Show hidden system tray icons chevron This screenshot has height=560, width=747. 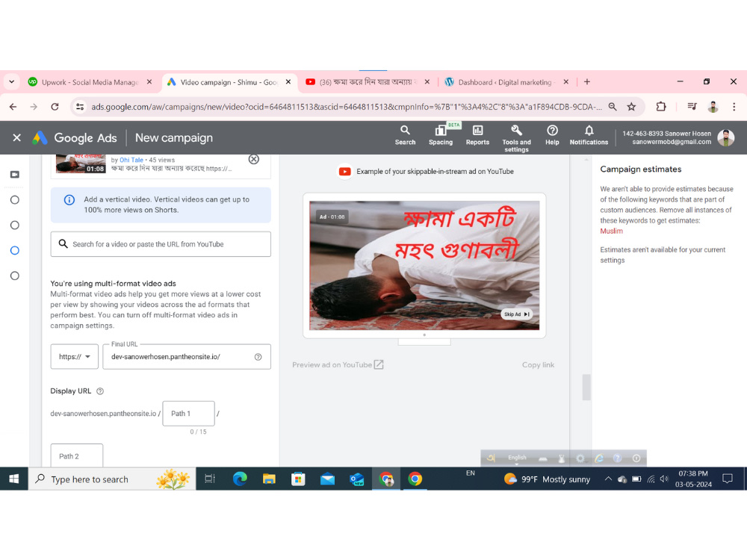pyautogui.click(x=608, y=479)
